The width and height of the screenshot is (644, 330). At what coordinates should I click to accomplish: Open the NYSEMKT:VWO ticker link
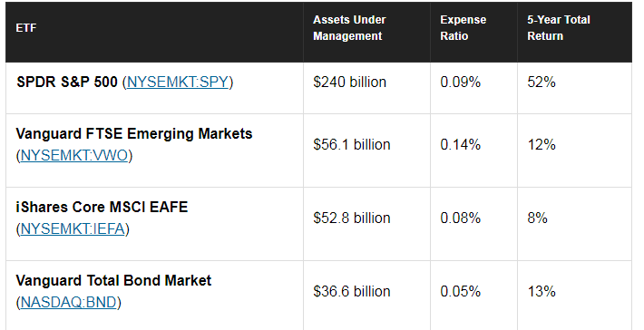point(74,156)
